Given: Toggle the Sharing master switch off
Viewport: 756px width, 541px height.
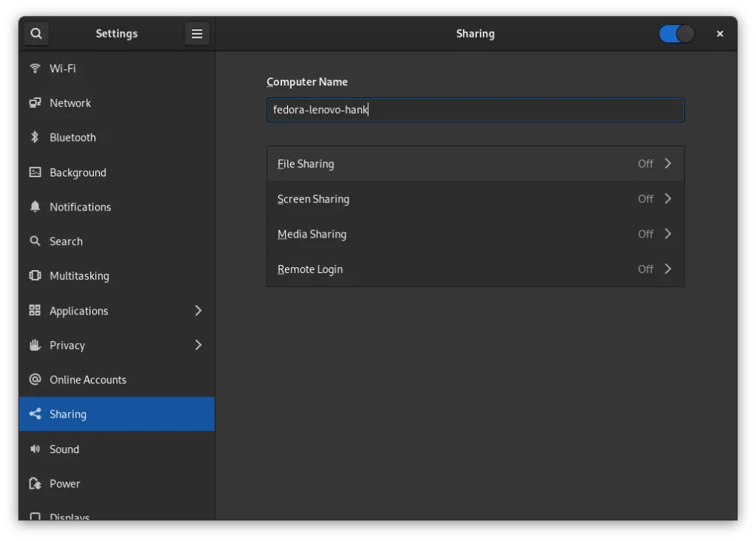Looking at the screenshot, I should [676, 34].
